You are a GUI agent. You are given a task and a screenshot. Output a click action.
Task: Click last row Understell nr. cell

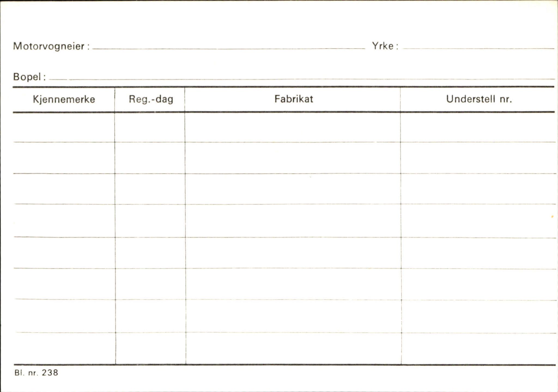tap(479, 348)
